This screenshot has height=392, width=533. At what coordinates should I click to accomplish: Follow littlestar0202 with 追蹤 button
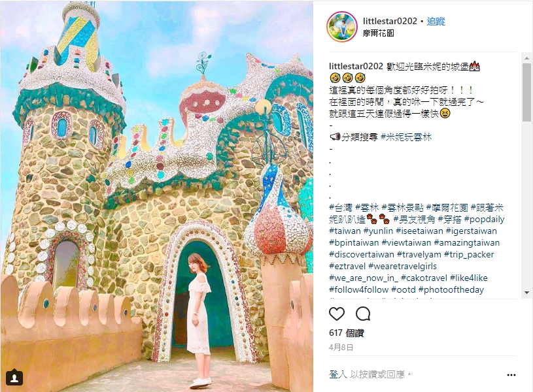[436, 22]
